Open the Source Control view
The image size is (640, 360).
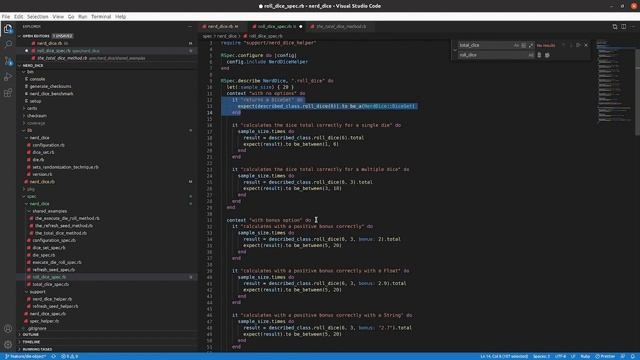tap(8, 61)
